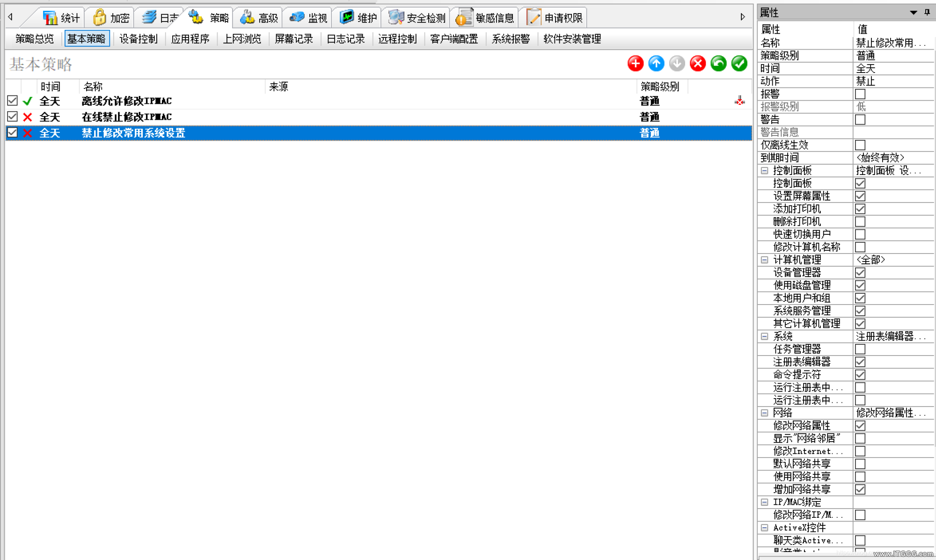Collapse the 计算机管理 property group

765,260
